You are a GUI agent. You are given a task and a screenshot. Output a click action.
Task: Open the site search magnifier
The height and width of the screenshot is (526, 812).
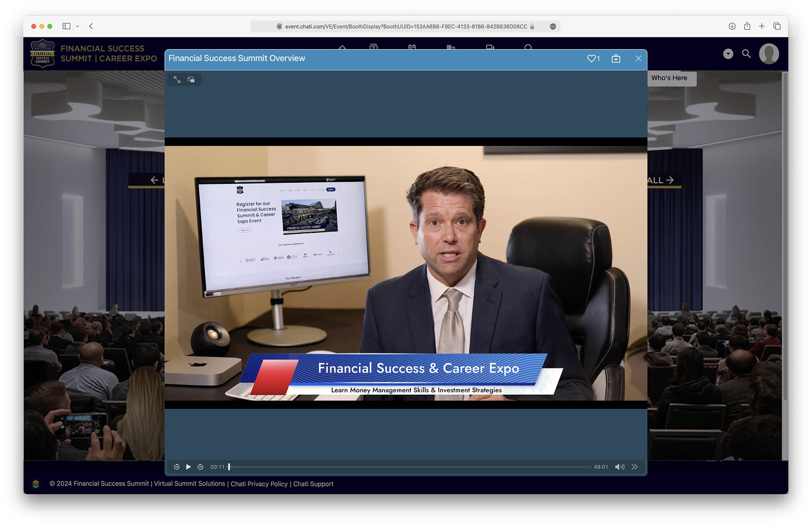pos(746,54)
